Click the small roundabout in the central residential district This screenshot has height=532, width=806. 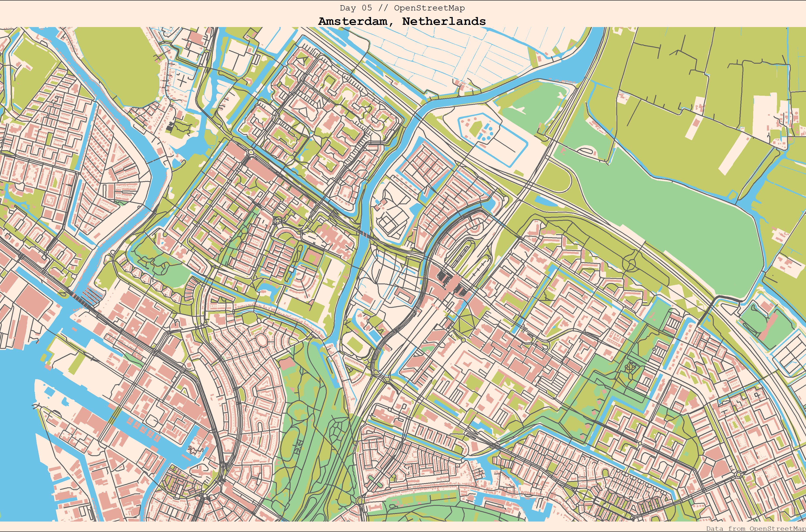coord(278,221)
